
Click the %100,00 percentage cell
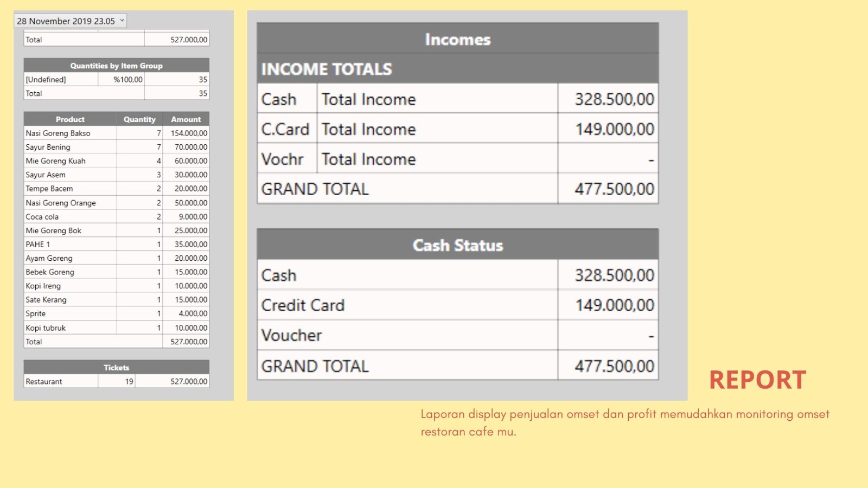coord(121,79)
